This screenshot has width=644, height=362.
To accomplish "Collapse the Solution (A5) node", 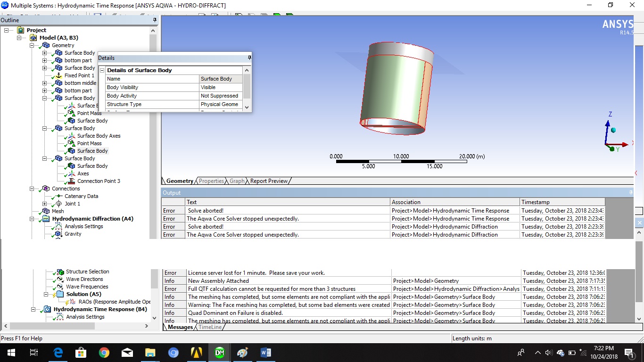I will click(x=46, y=294).
